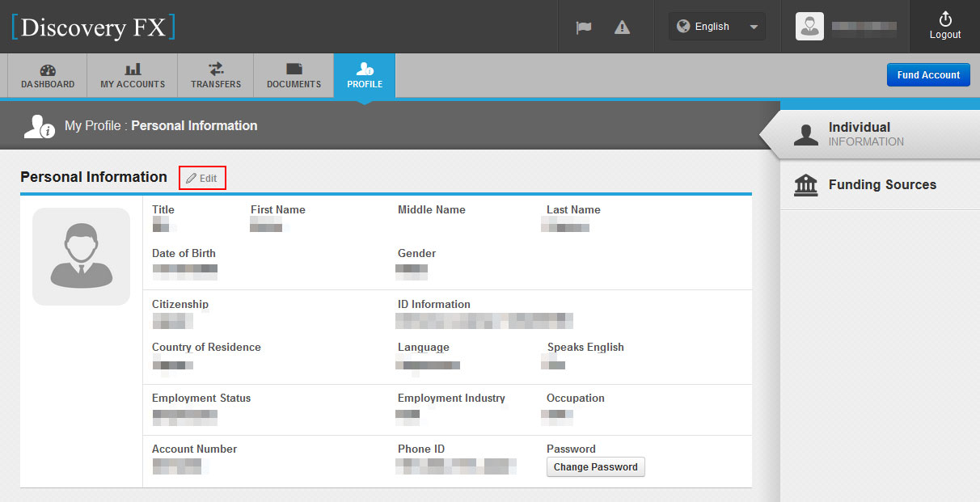Switch to the Transfers tab
Screen dimensions: 980x502
click(x=216, y=75)
